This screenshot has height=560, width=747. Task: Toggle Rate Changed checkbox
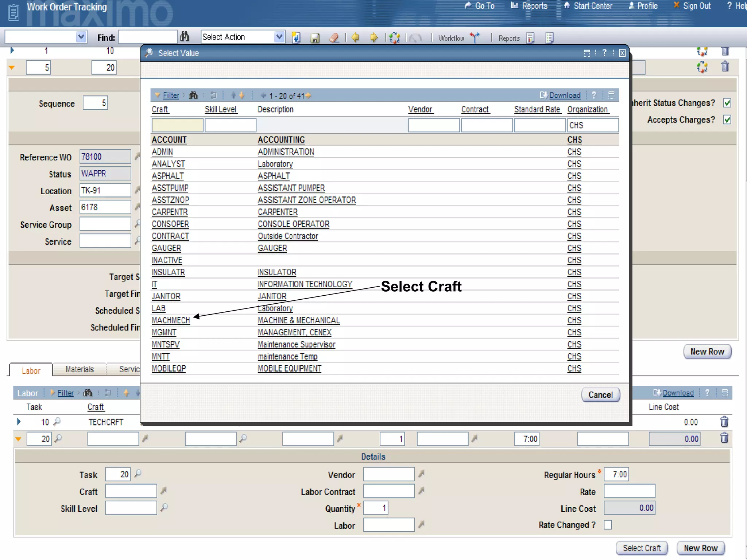pyautogui.click(x=608, y=525)
